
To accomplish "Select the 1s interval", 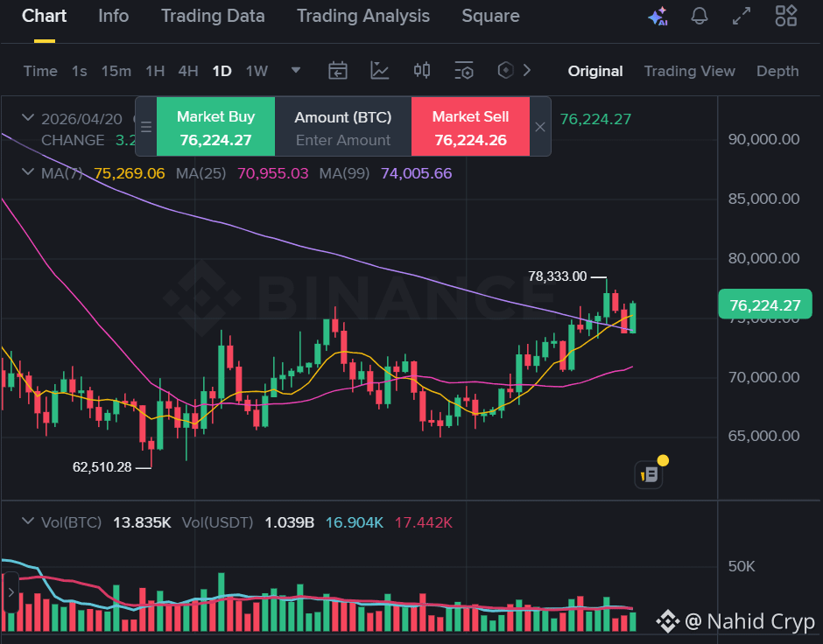I will point(80,71).
